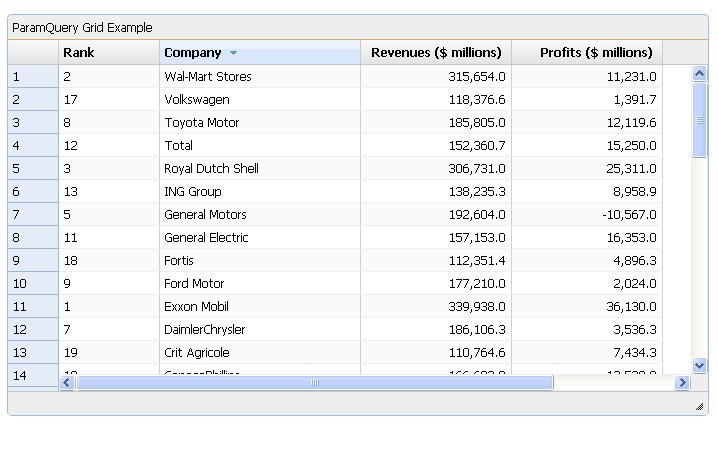Click the vertical scrollbar down arrow
Viewport: 718px width, 460px height.
(699, 366)
